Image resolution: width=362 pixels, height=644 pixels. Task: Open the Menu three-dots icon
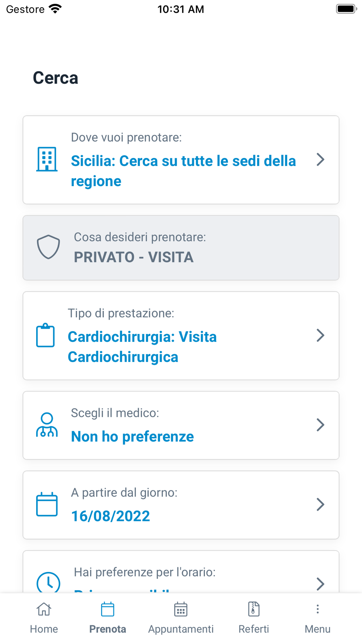317,609
